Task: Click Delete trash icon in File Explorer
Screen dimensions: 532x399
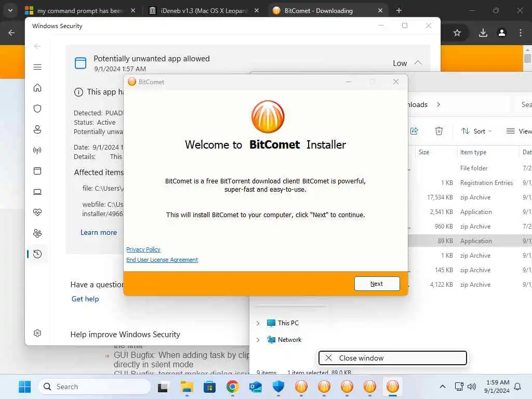Action: pos(438,131)
